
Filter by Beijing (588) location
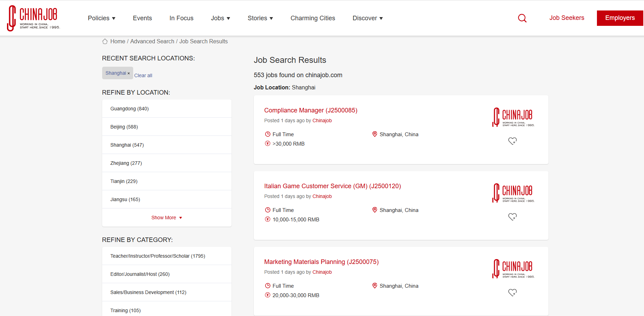(x=167, y=127)
